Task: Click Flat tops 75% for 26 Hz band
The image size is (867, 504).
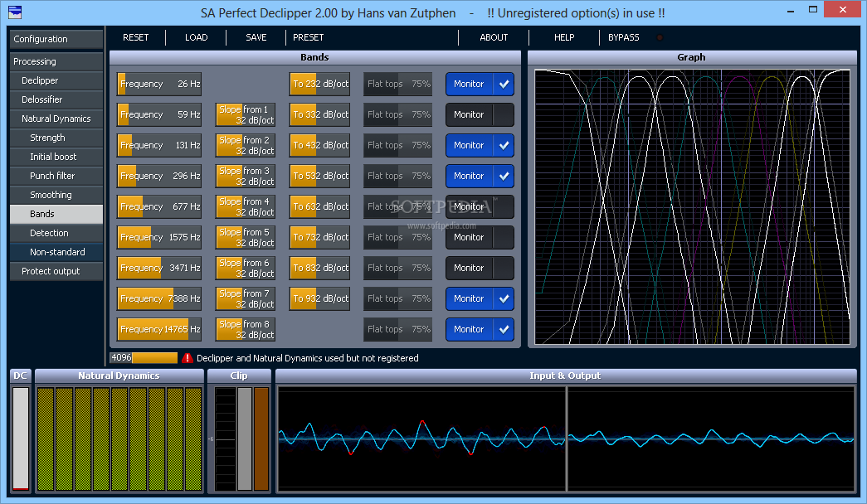Action: [398, 84]
